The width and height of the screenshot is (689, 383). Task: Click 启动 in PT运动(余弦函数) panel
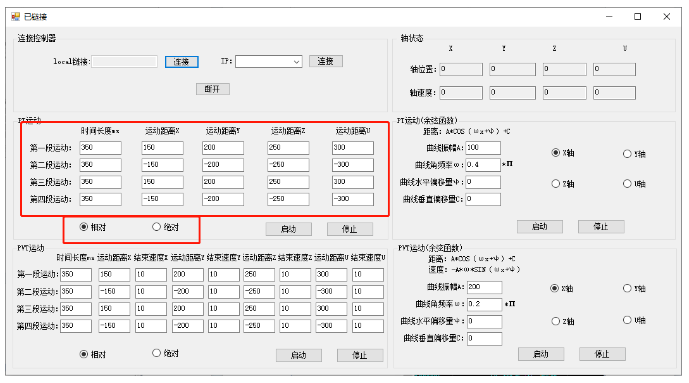540,227
